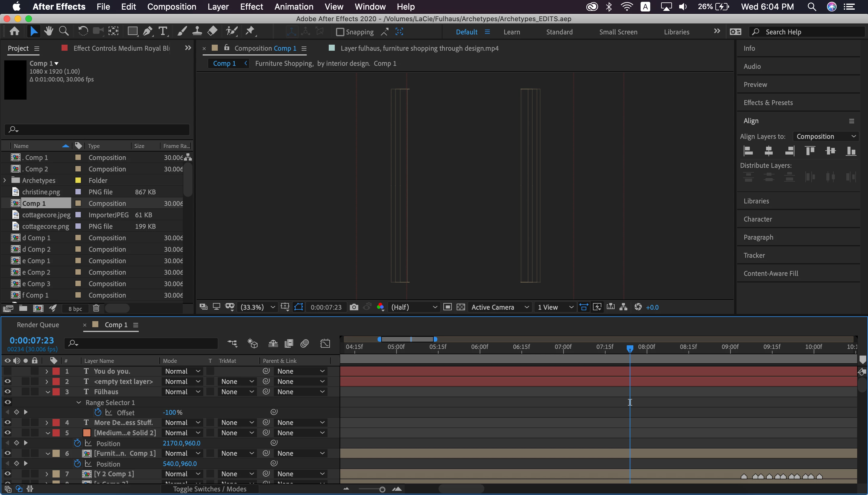Choose the Horizontal Type tool
Screen dimensions: 868x495
163,32
